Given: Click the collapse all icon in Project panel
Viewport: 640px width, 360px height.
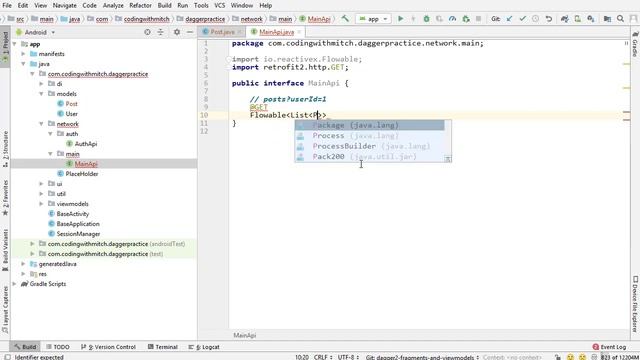Looking at the screenshot, I should pyautogui.click(x=160, y=32).
